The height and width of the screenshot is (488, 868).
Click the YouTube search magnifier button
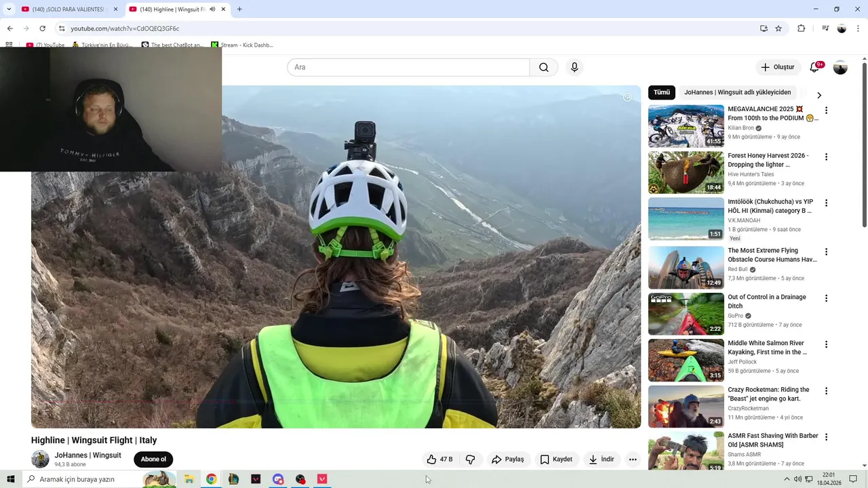[x=544, y=67]
